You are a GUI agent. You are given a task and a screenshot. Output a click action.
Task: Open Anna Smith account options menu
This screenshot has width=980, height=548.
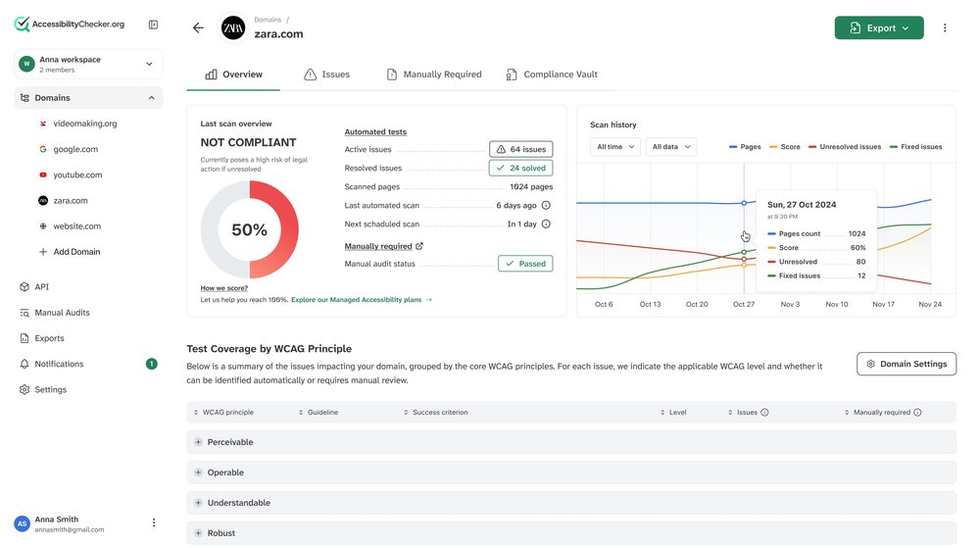154,523
